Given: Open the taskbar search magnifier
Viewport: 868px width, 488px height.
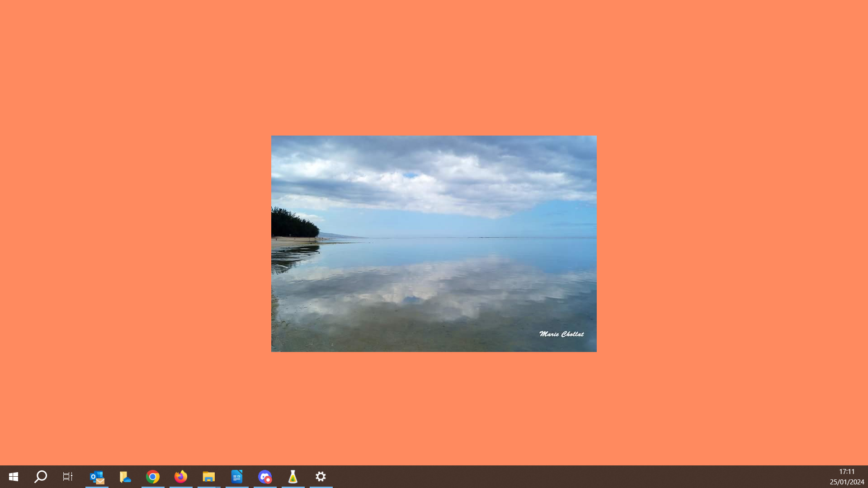Looking at the screenshot, I should [x=41, y=477].
